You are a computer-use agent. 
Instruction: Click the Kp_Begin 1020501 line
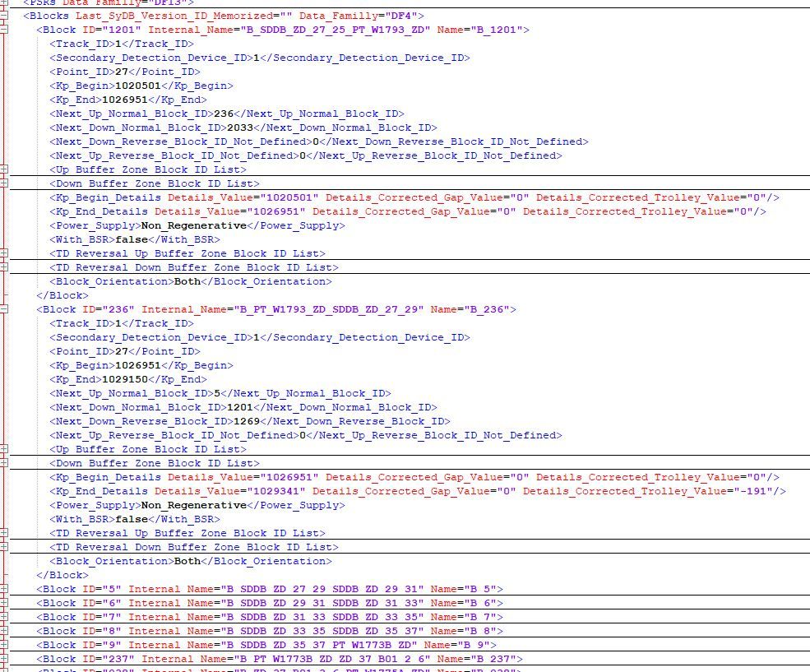point(141,86)
